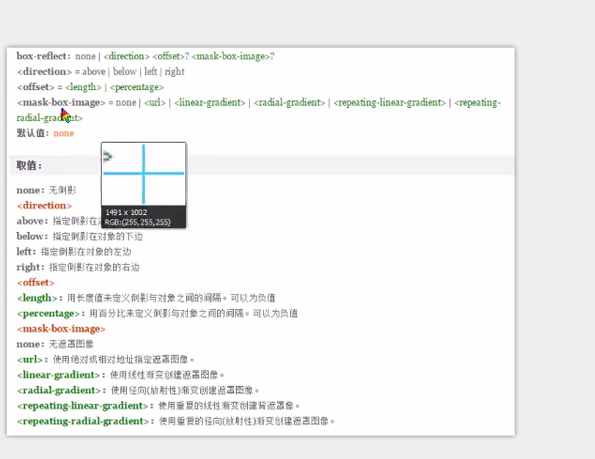Click <linear-gradient> link in the mask-box-image definition line
Screen dimensions: 595x459
(x=209, y=102)
